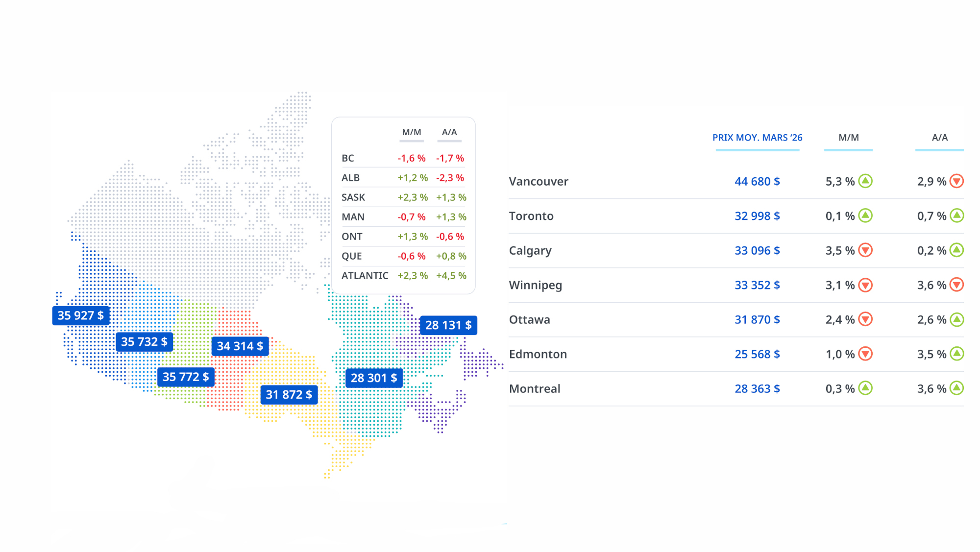Screen dimensions: 980x552
Task: Click Toronto's green A/A up-arrow icon
Action: (956, 216)
